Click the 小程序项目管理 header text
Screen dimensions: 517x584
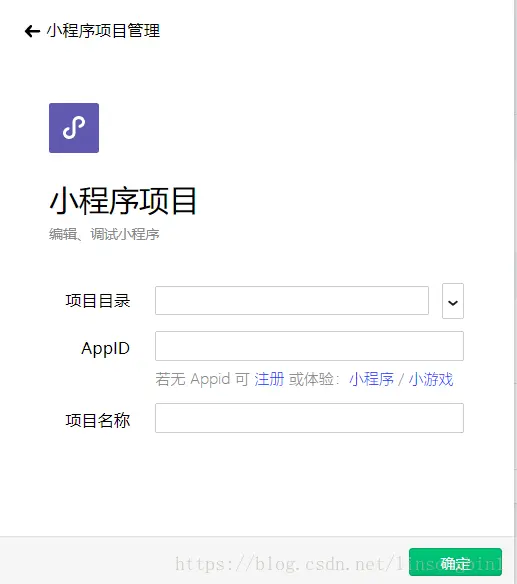tap(103, 31)
